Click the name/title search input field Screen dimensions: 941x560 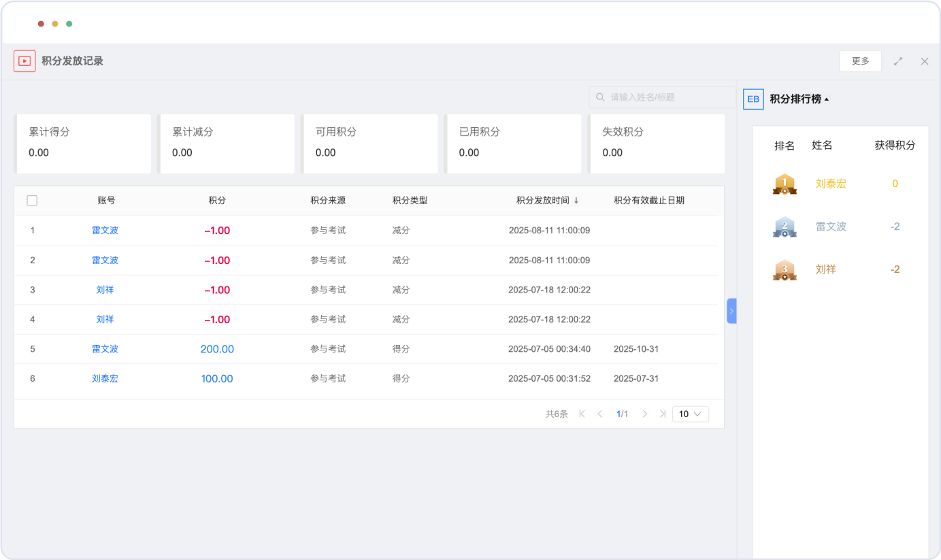pos(669,97)
